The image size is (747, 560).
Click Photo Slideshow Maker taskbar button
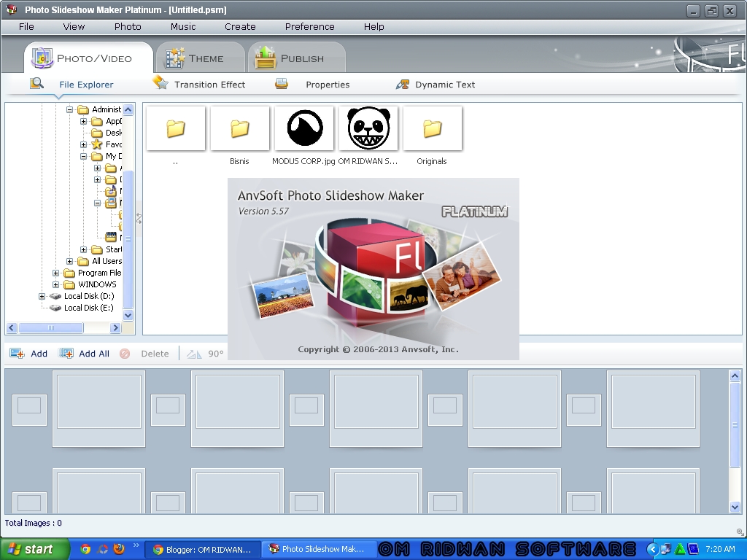tap(319, 550)
